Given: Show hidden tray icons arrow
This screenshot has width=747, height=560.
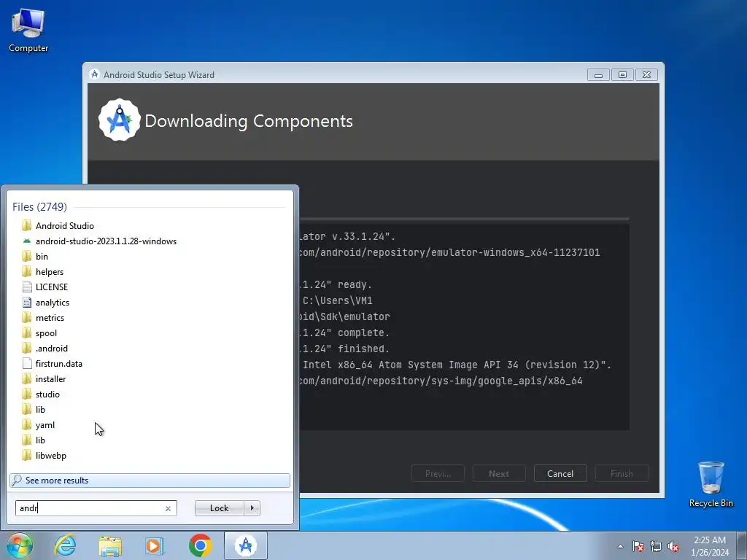Looking at the screenshot, I should point(620,546).
